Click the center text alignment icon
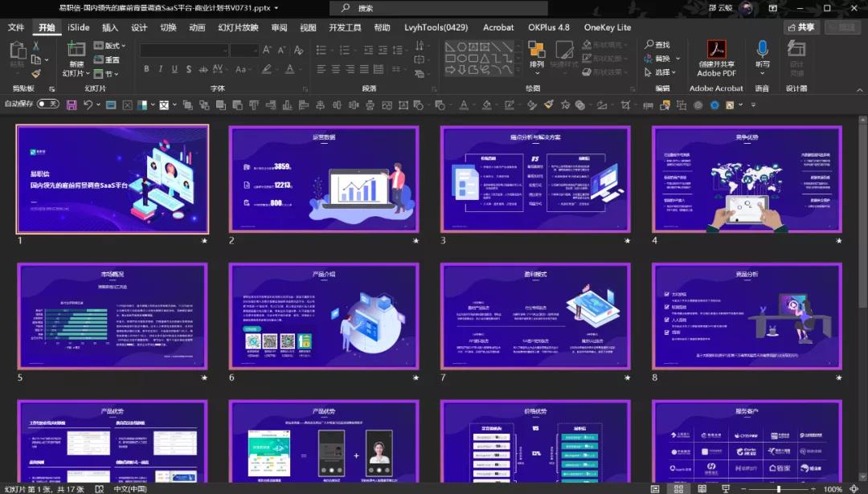 coord(335,69)
